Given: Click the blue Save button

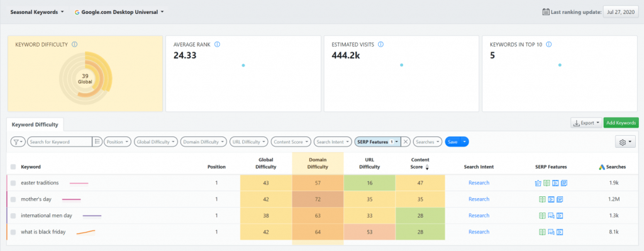Looking at the screenshot, I should (453, 142).
